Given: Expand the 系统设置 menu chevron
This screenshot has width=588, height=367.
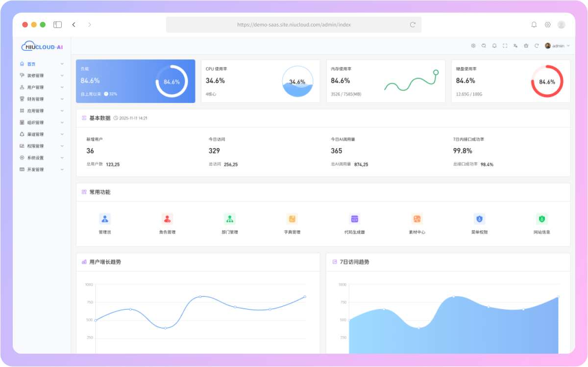Looking at the screenshot, I should (62, 158).
